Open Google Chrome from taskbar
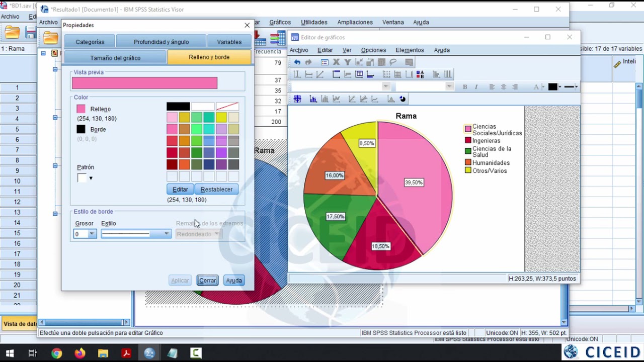Image resolution: width=644 pixels, height=362 pixels. pos(56,353)
